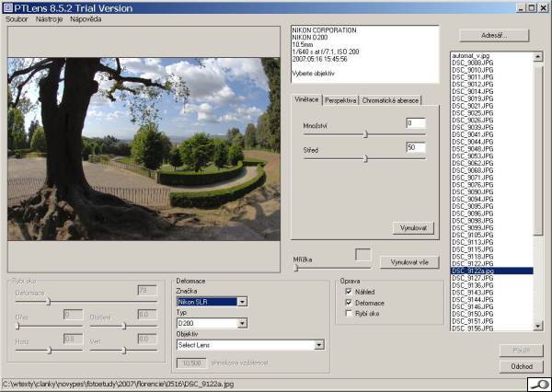Enable the Rybí oko checkbox
The image size is (552, 392).
click(348, 313)
